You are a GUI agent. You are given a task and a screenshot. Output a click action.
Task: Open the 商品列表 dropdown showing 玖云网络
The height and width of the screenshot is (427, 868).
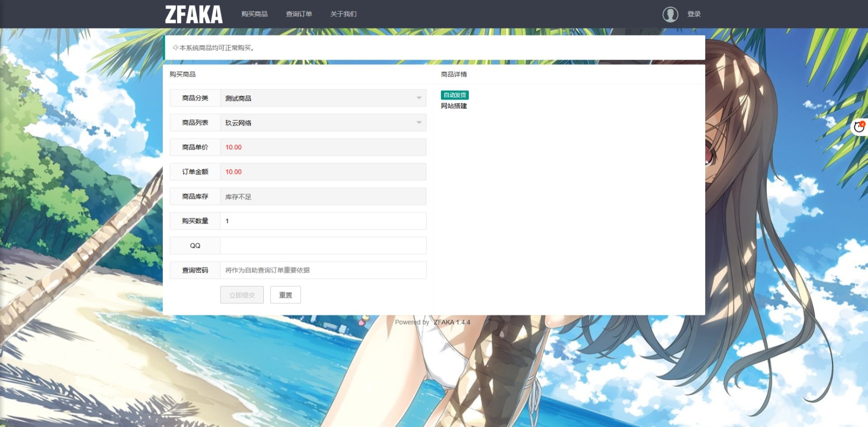(323, 122)
